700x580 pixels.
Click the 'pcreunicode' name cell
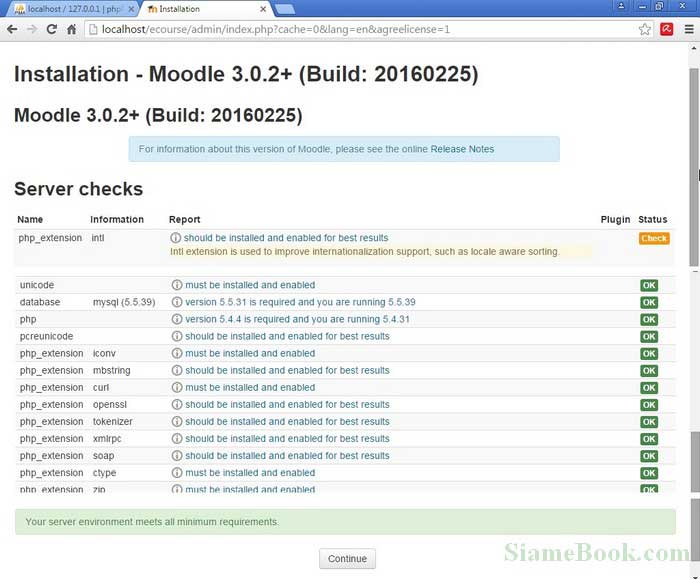46,336
